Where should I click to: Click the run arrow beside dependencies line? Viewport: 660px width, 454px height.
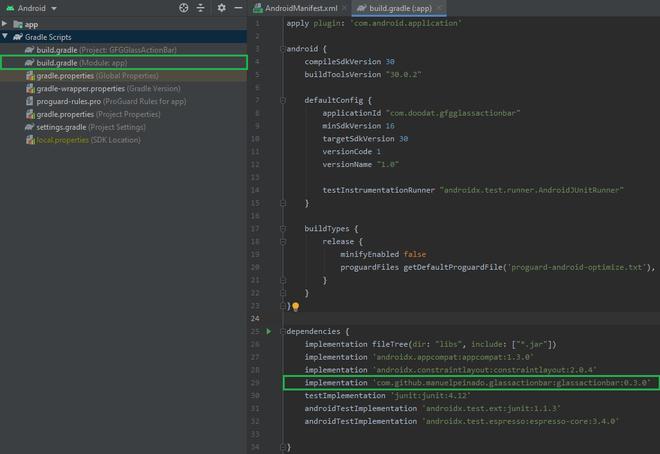(x=268, y=331)
